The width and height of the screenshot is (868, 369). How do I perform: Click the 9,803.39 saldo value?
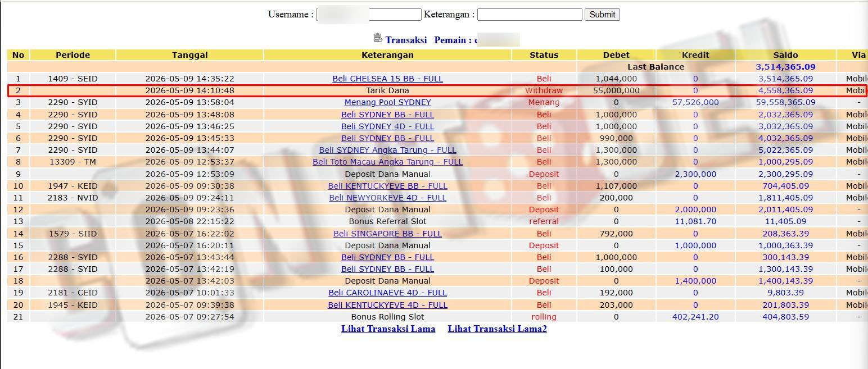(785, 293)
